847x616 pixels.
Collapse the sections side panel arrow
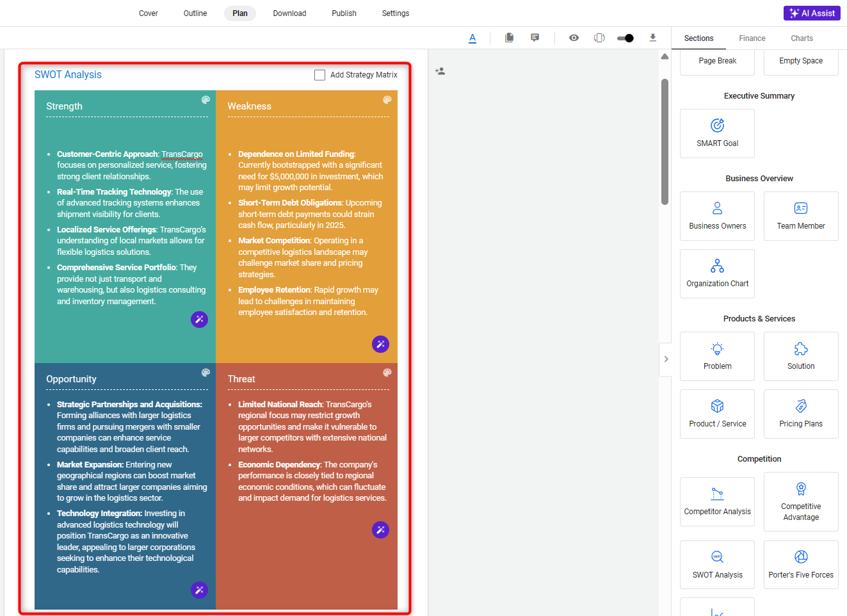click(666, 359)
